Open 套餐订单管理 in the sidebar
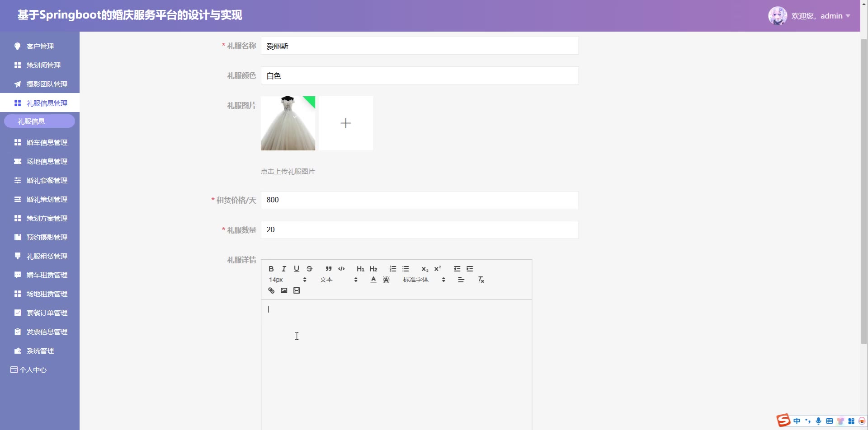 [x=40, y=313]
